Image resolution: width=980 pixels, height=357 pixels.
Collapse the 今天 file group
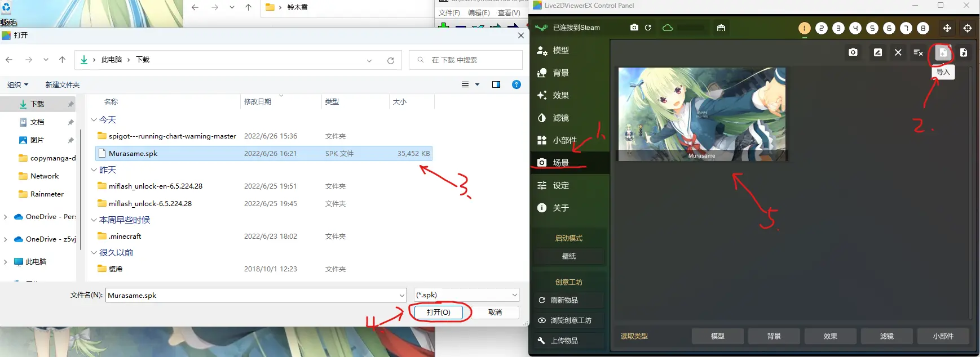tap(94, 120)
